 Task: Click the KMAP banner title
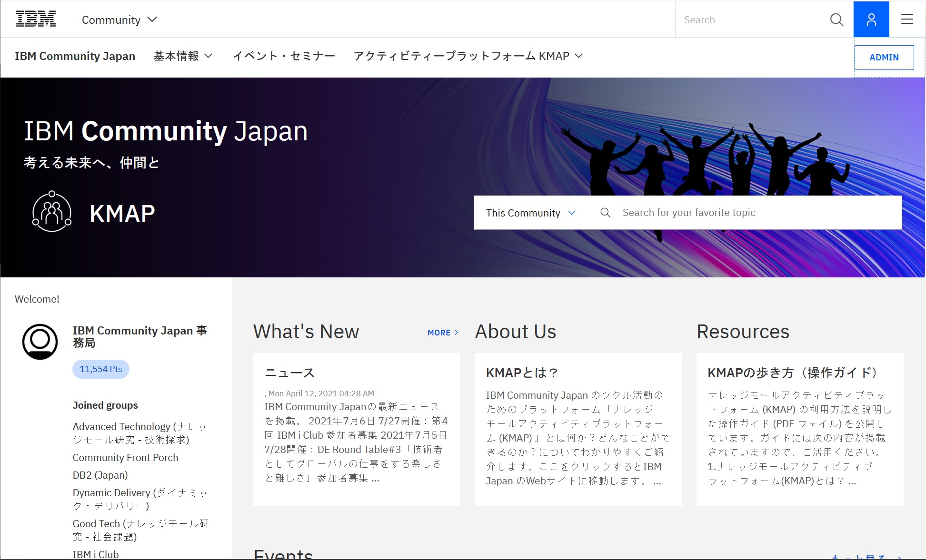pyautogui.click(x=122, y=213)
